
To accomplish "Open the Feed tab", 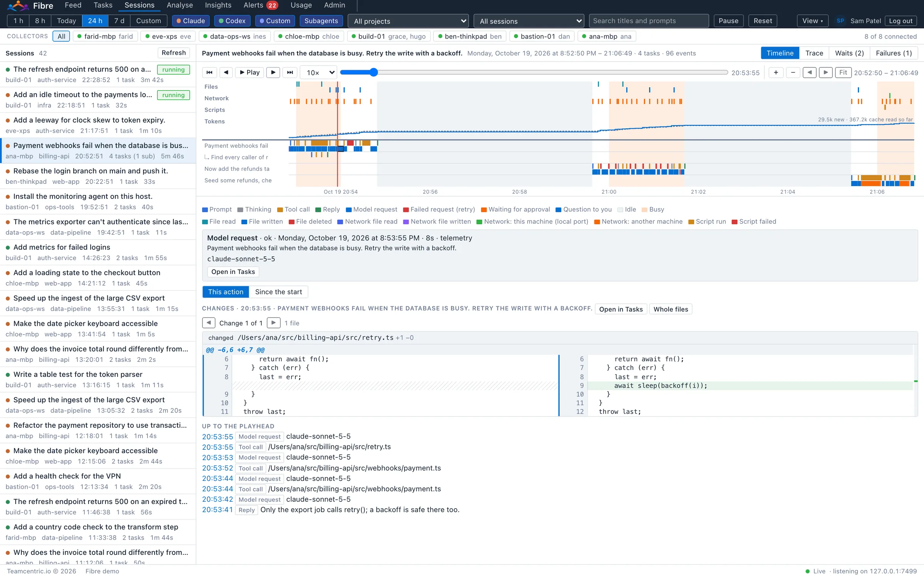I will coord(73,5).
